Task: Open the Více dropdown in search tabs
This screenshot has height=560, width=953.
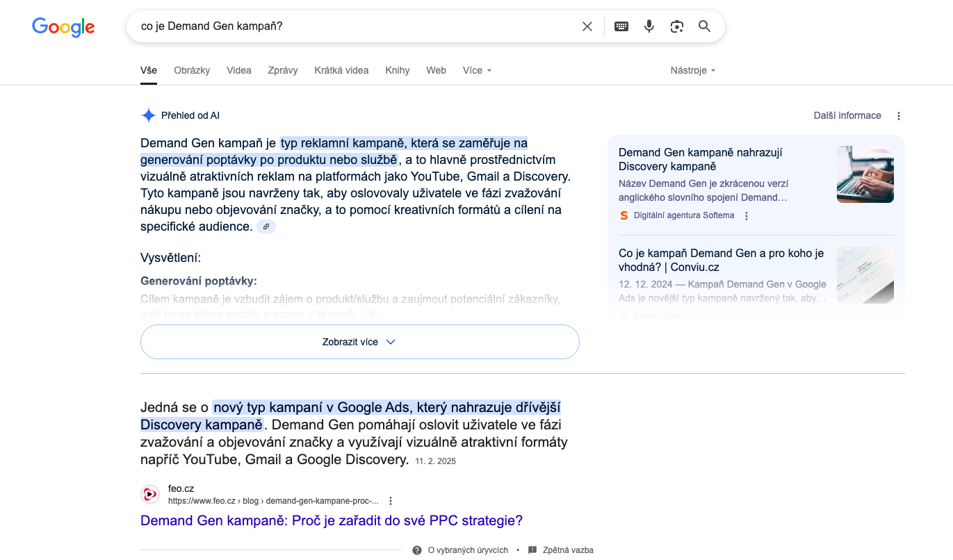Action: (478, 70)
